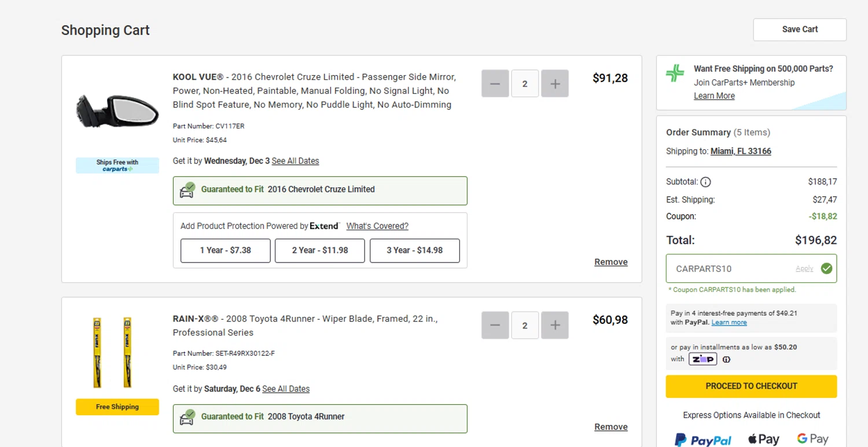Image resolution: width=868 pixels, height=447 pixels.
Task: Click the green coupon applied checkmark
Action: tap(826, 268)
